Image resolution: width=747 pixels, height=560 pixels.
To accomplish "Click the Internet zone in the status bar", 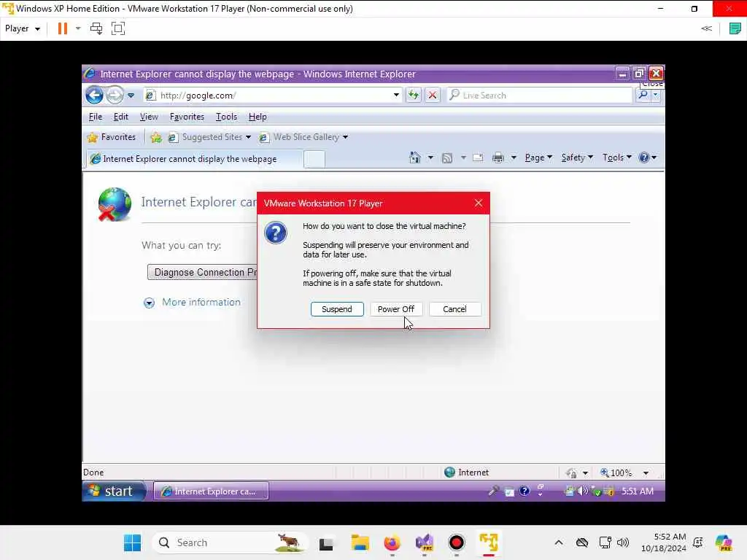I will coord(466,472).
